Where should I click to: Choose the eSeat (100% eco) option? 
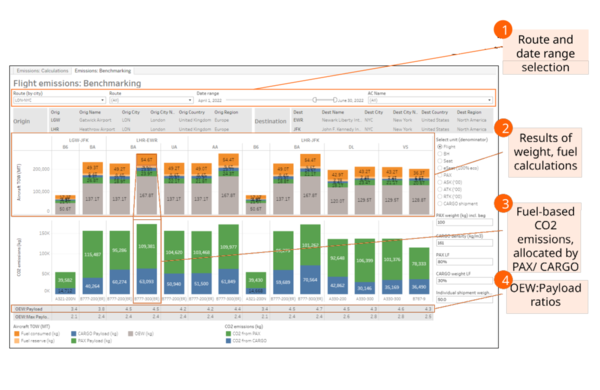pyautogui.click(x=440, y=168)
